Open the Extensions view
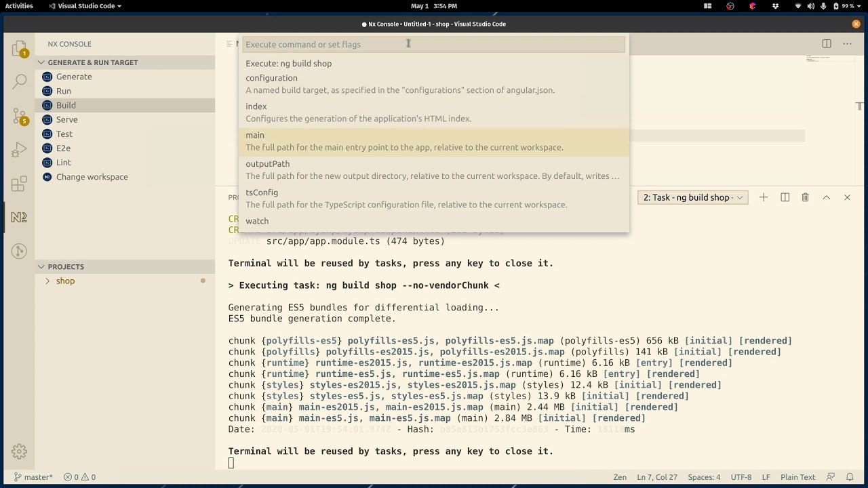The width and height of the screenshot is (868, 488). [19, 184]
